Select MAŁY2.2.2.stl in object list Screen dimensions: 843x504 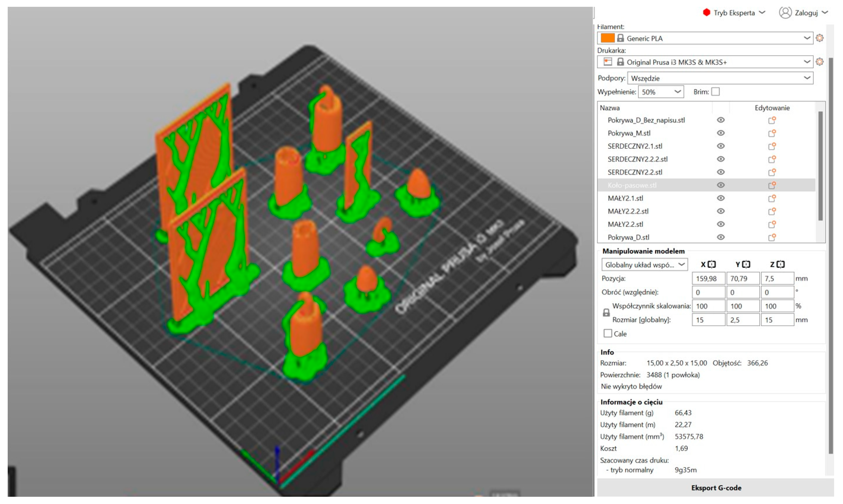pos(628,211)
